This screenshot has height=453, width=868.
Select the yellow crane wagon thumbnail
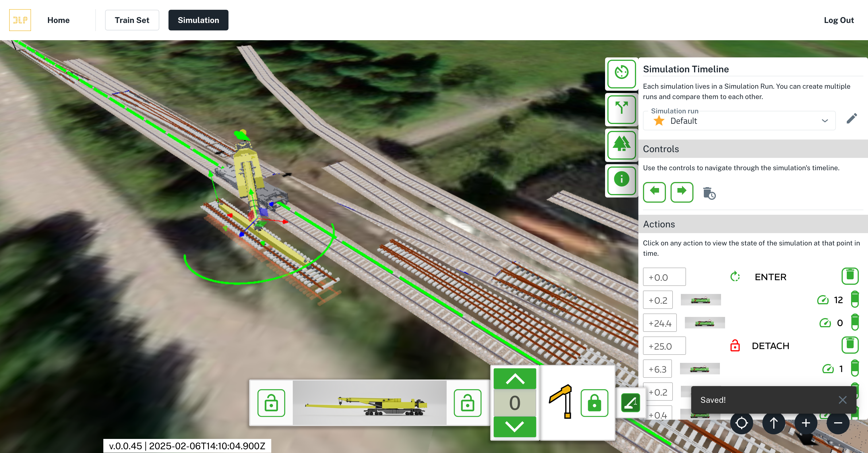click(x=369, y=403)
